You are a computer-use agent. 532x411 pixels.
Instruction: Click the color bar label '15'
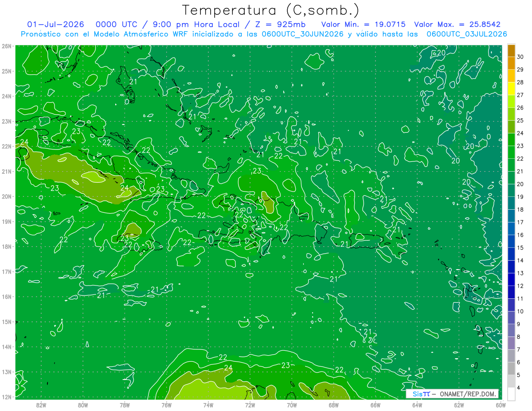pyautogui.click(x=520, y=247)
